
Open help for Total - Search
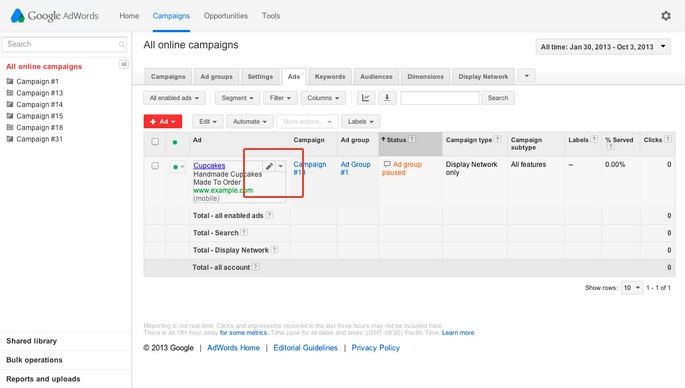[244, 232]
